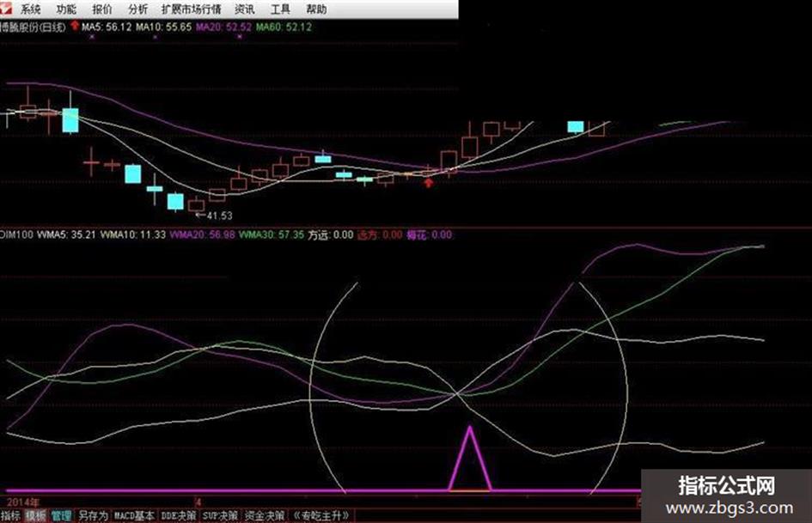This screenshot has height=523, width=812.
Task: Open the 系统 menu
Action: [x=31, y=9]
